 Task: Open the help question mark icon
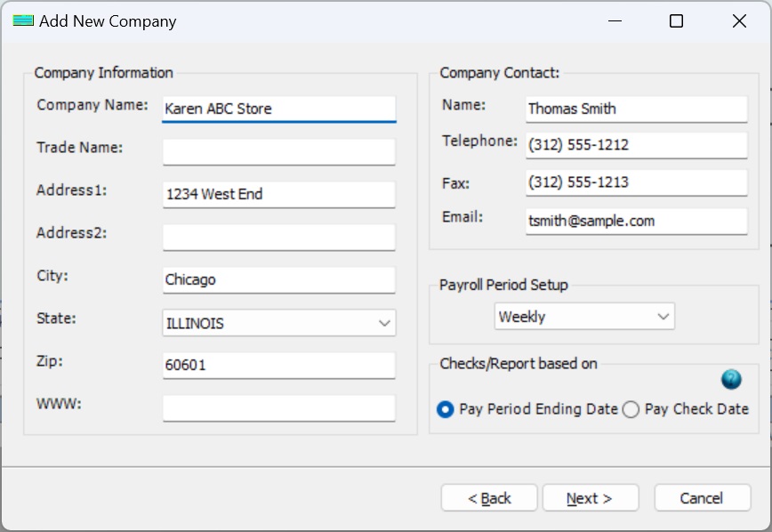pyautogui.click(x=730, y=379)
